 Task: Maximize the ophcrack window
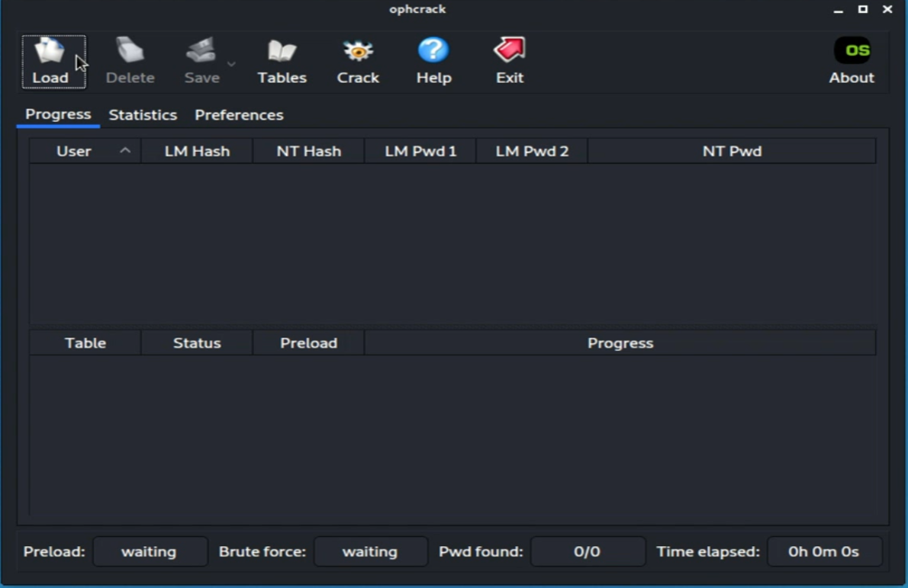863,9
